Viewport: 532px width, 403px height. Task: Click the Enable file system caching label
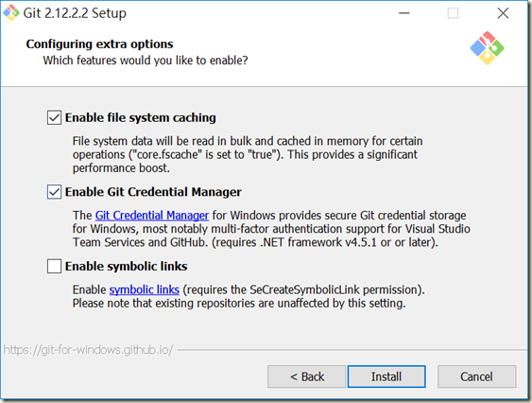[141, 117]
